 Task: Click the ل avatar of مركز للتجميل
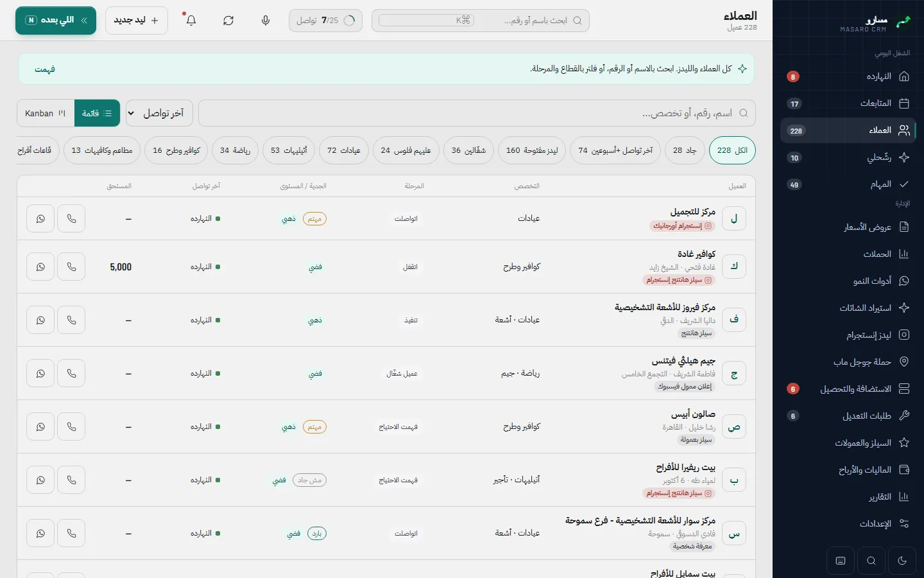[x=734, y=219]
